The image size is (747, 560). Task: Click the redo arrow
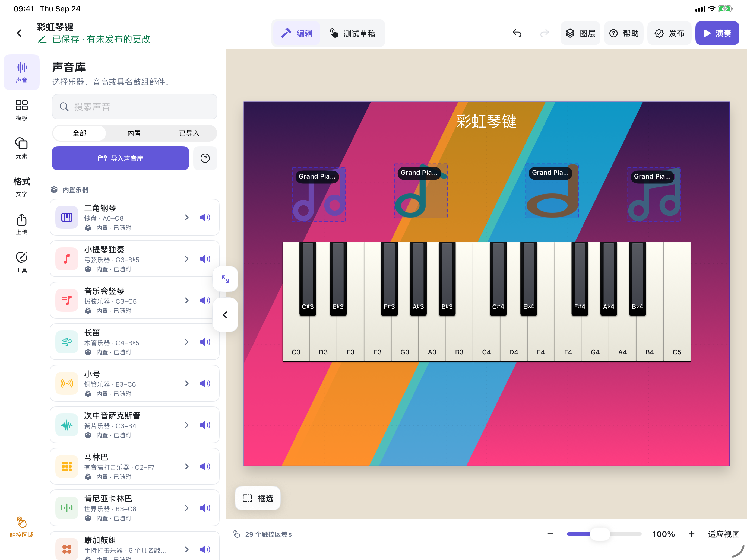point(545,33)
